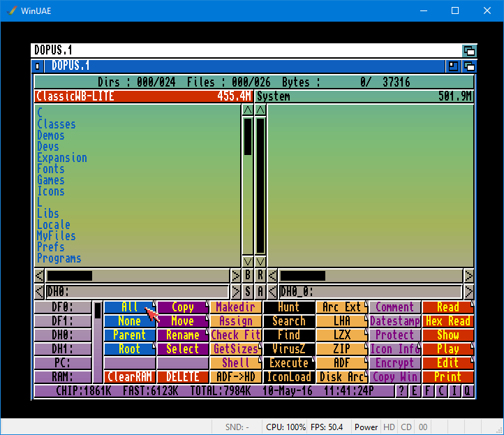Select the RAM: drive button
504x435 pixels.
coord(63,377)
